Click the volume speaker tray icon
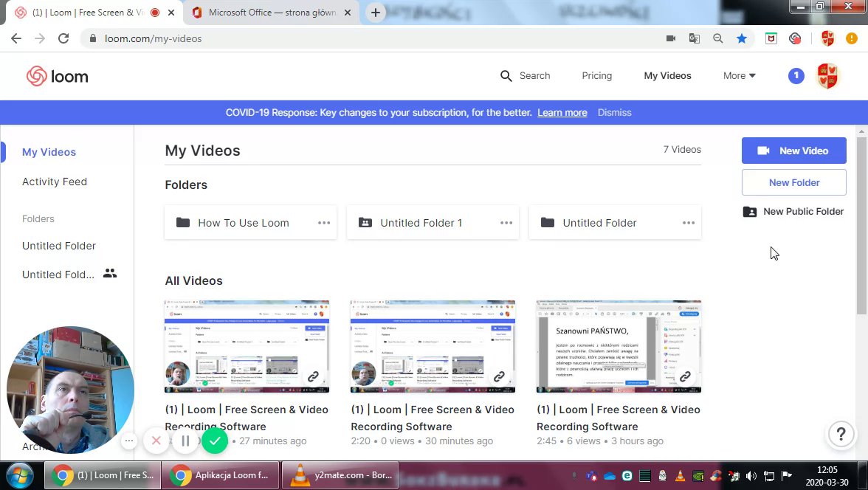868x490 pixels. (x=751, y=475)
